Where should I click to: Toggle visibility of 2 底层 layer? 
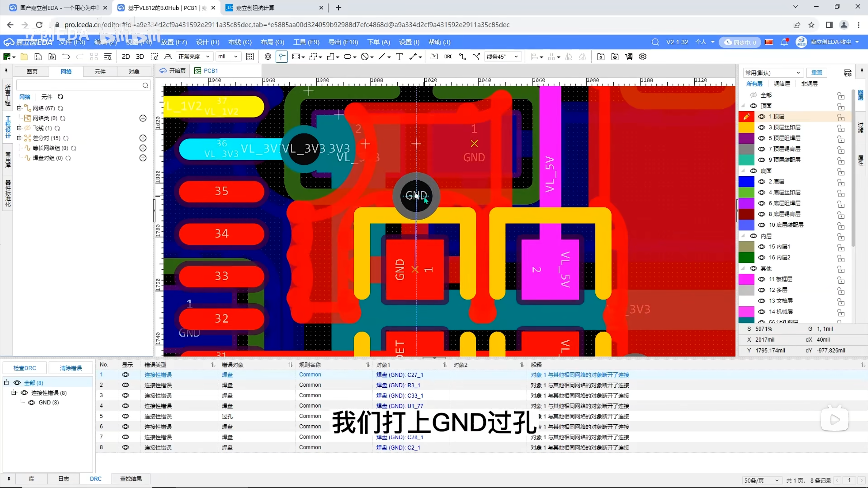[762, 182]
